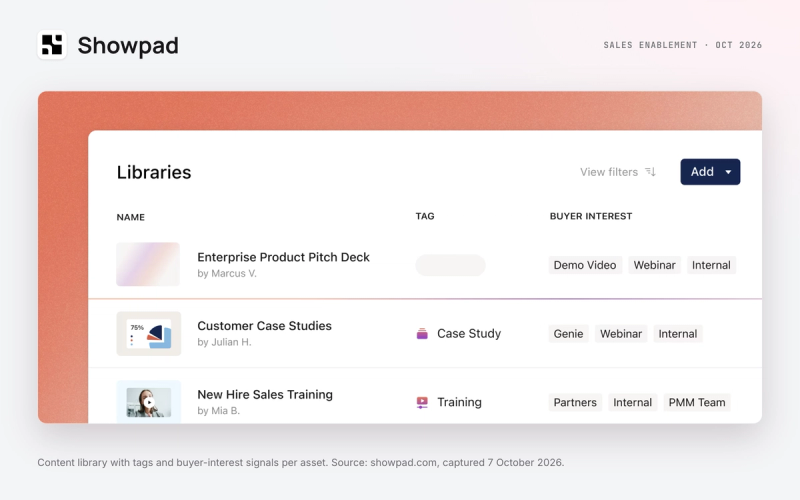Viewport: 800px width, 500px height.
Task: Select the New Hire Sales Training title
Action: (265, 394)
